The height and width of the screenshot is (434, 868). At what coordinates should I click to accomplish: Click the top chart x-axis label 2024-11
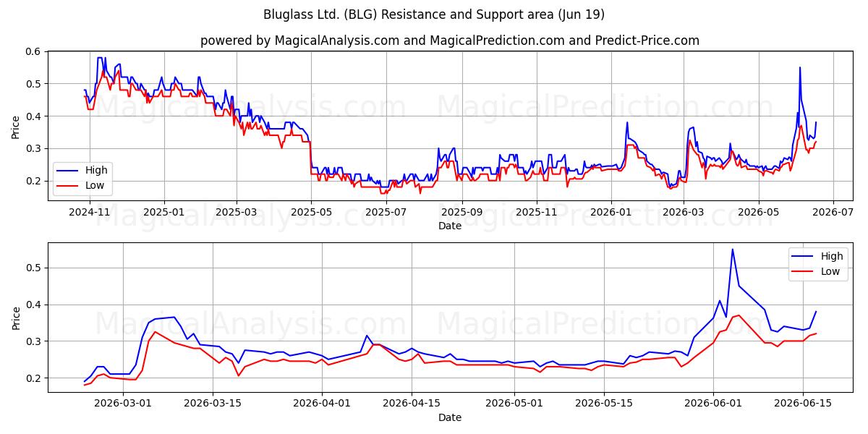click(x=90, y=213)
